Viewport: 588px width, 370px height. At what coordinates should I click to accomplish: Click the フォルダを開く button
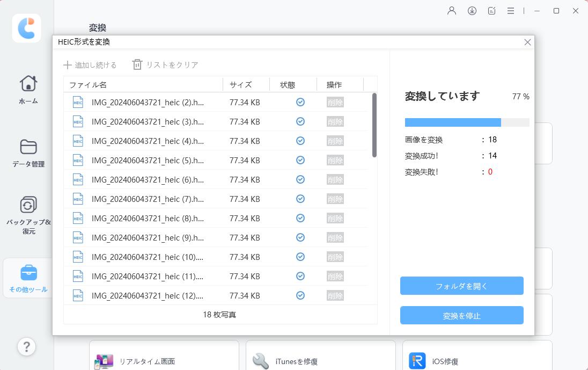point(461,286)
